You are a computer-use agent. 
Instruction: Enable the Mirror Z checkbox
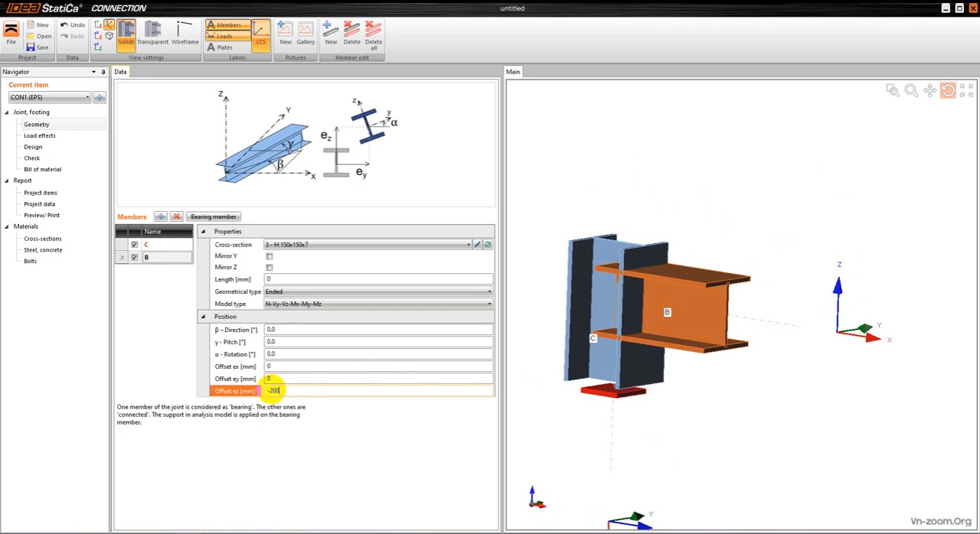(x=269, y=268)
